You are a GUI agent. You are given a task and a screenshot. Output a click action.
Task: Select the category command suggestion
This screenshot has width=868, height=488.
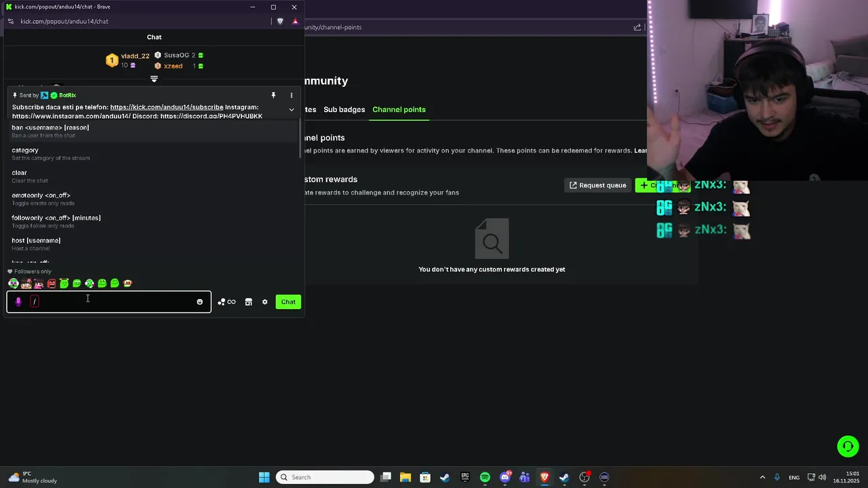pyautogui.click(x=153, y=154)
